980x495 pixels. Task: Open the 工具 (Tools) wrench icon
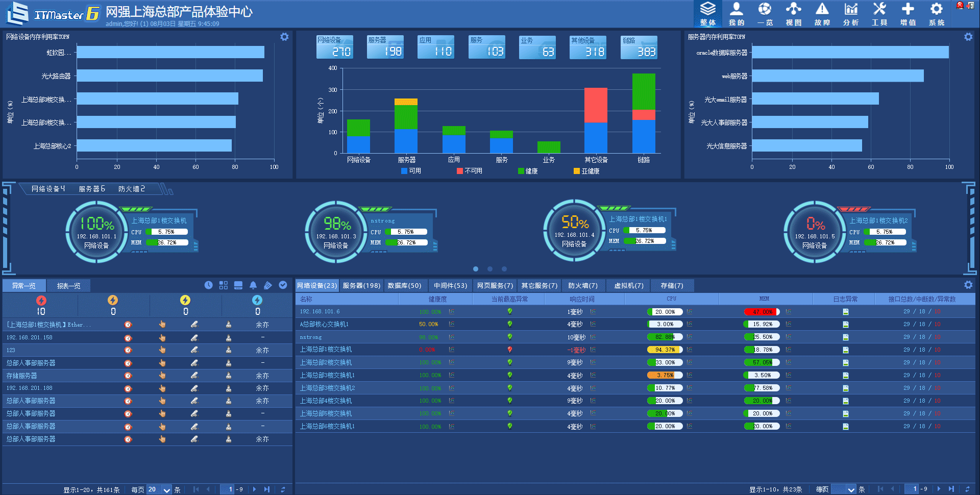pos(879,13)
